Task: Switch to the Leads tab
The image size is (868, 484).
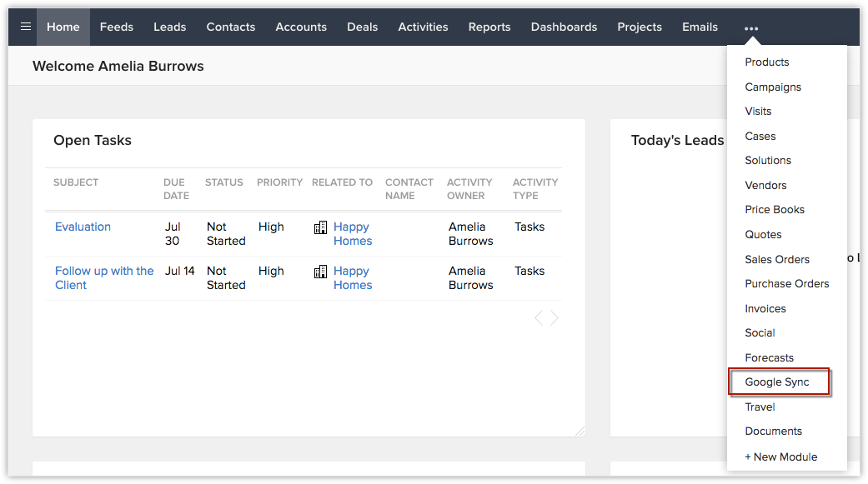Action: point(169,27)
